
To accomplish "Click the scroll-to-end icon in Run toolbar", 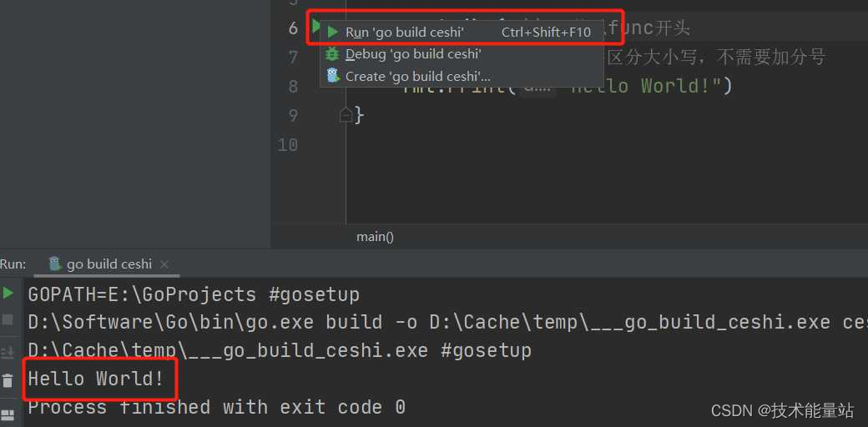I will click(8, 351).
